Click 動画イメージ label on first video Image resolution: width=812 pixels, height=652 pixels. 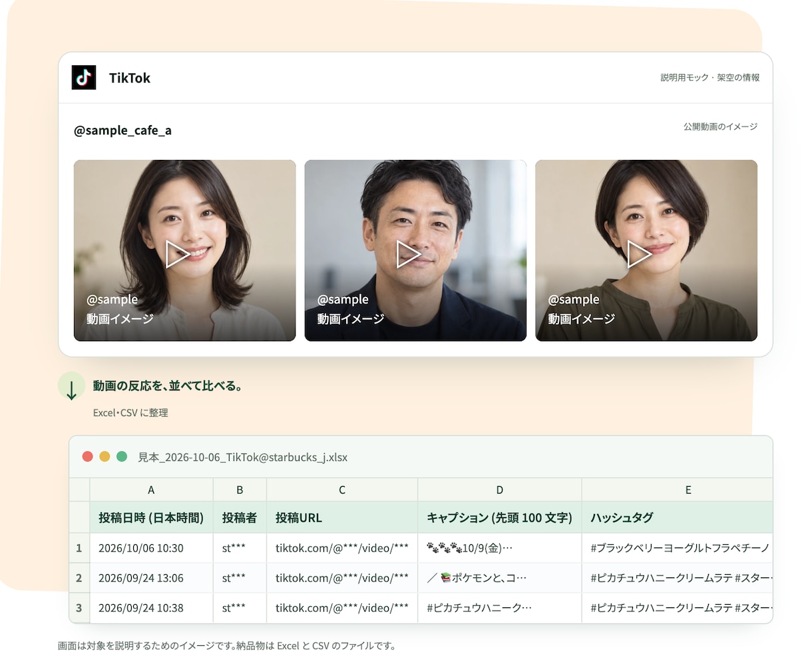(120, 319)
